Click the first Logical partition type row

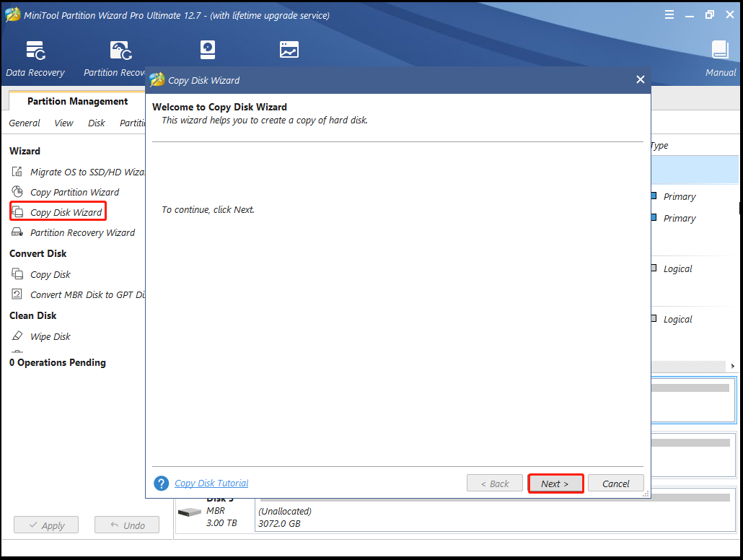pyautogui.click(x=677, y=269)
